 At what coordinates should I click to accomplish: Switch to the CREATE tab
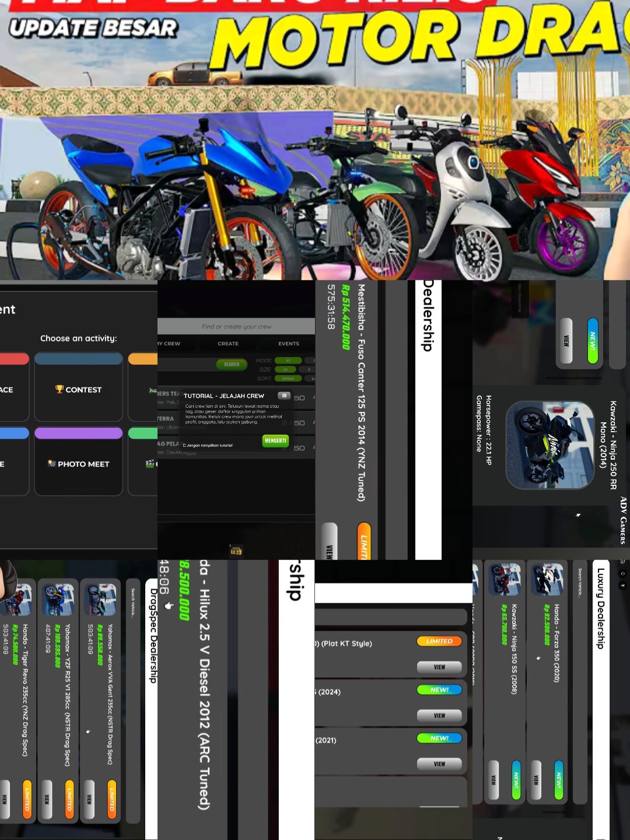[x=228, y=344]
